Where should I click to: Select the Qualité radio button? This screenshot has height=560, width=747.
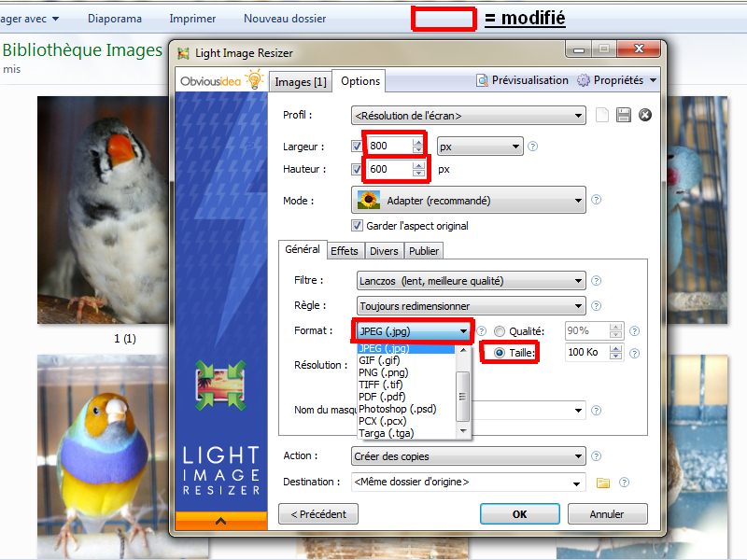(x=500, y=331)
